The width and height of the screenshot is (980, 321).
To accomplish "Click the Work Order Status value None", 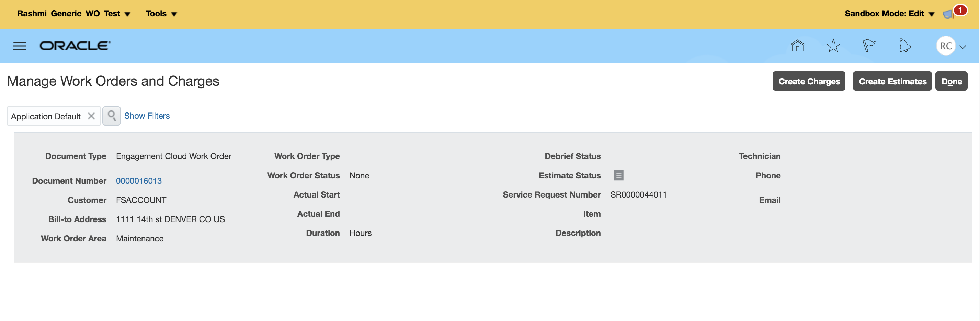I will [360, 176].
